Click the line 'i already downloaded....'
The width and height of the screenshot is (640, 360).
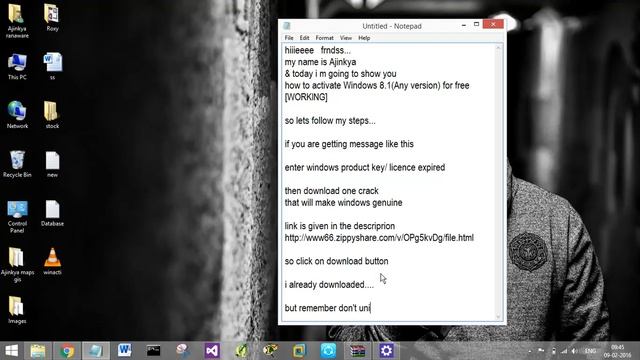pos(329,284)
